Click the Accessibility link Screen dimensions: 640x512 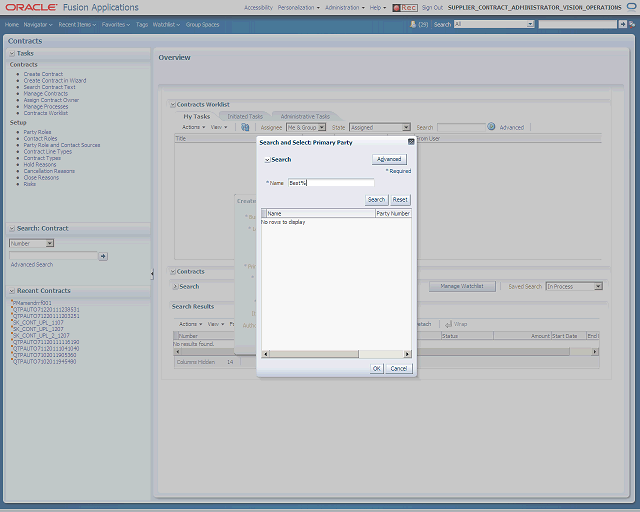click(258, 8)
